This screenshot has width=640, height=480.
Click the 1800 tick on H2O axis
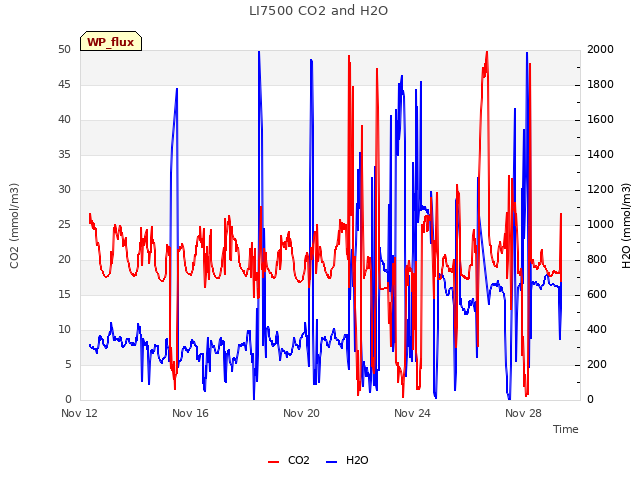pos(600,84)
